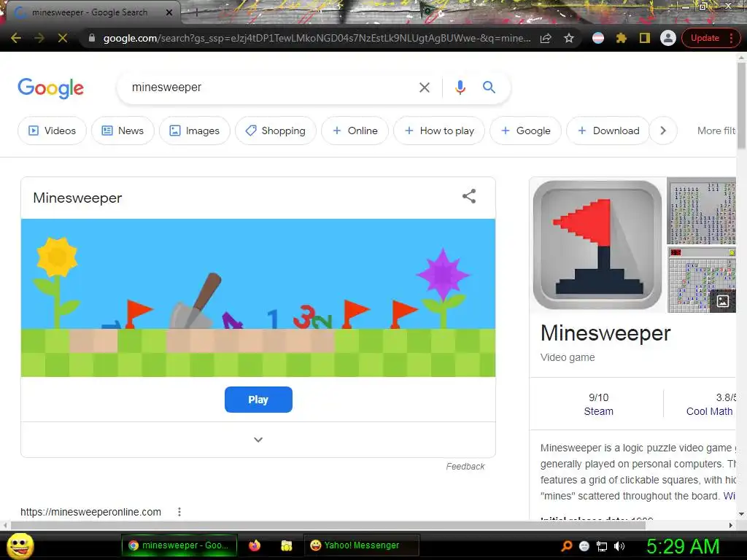This screenshot has width=747, height=560.
Task: Open the volume speaker tray icon
Action: pyautogui.click(x=619, y=546)
